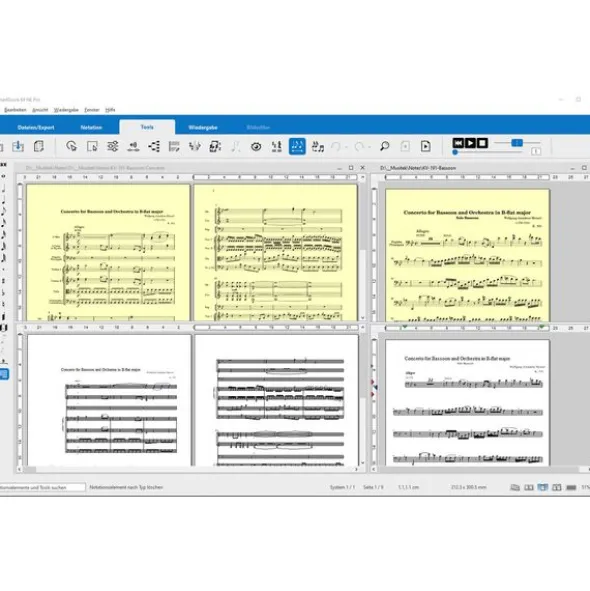Click the "System 1 / 1" status text
Screen dimensions: 590x591
tap(342, 487)
